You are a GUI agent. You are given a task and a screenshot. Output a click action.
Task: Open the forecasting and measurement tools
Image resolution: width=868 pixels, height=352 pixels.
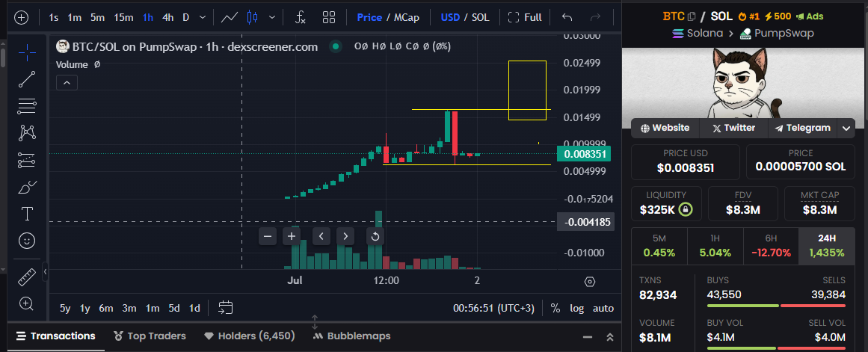click(x=27, y=160)
